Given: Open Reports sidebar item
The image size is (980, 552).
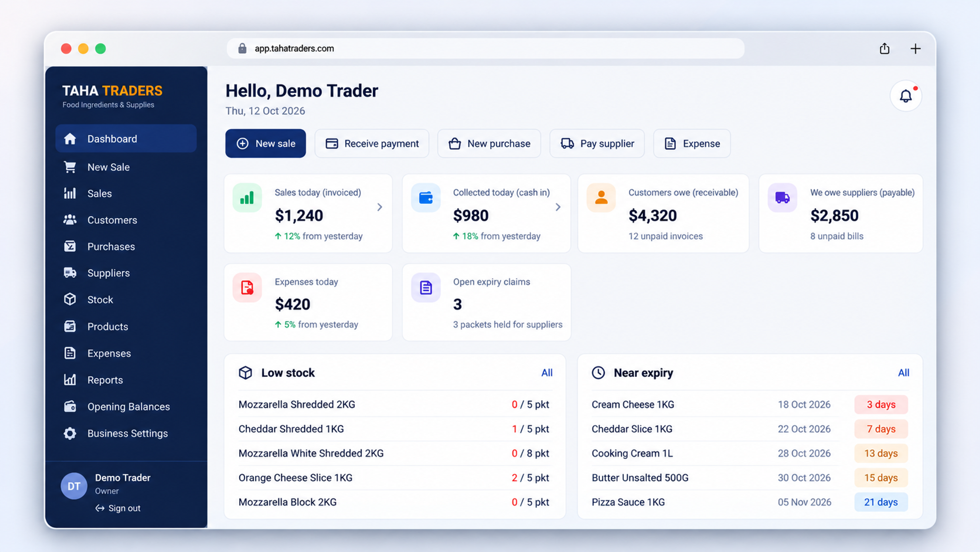Looking at the screenshot, I should (x=126, y=380).
